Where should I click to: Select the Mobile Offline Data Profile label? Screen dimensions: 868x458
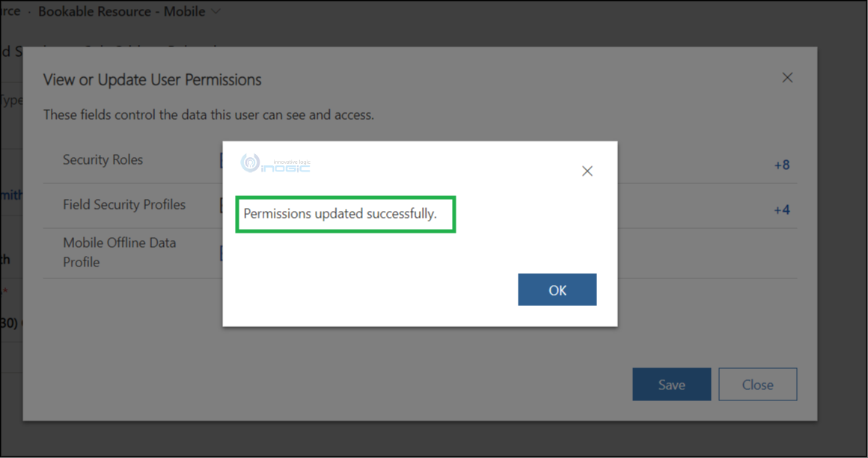pos(120,252)
